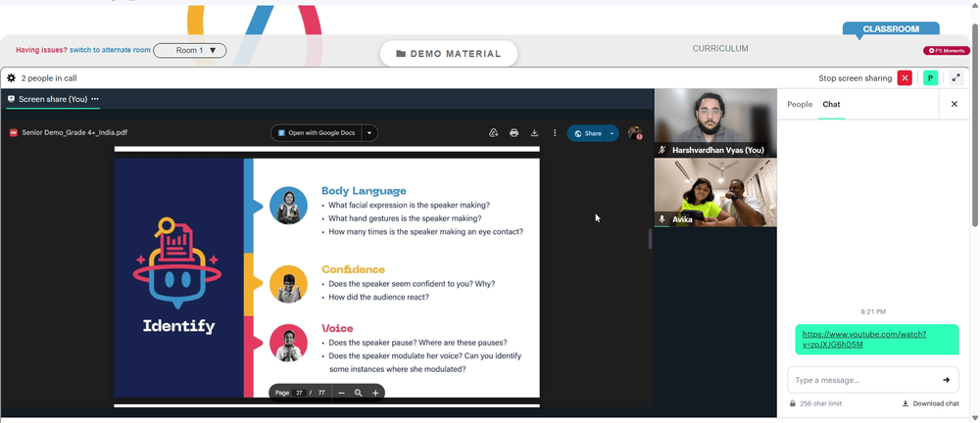Screen dimensions: 980x423
Task: Expand Share dropdown arrow
Action: (612, 133)
